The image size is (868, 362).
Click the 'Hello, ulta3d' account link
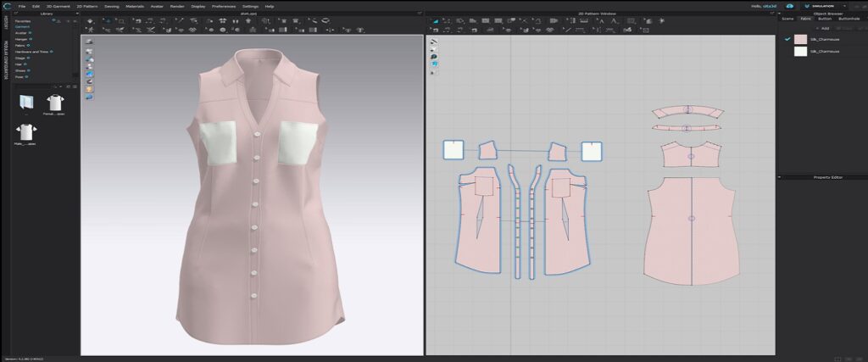point(765,6)
